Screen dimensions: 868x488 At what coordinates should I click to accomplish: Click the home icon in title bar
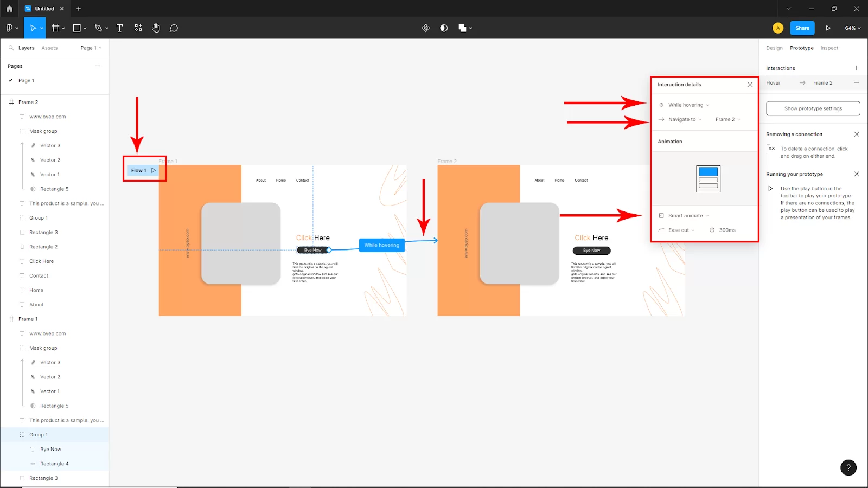click(9, 9)
